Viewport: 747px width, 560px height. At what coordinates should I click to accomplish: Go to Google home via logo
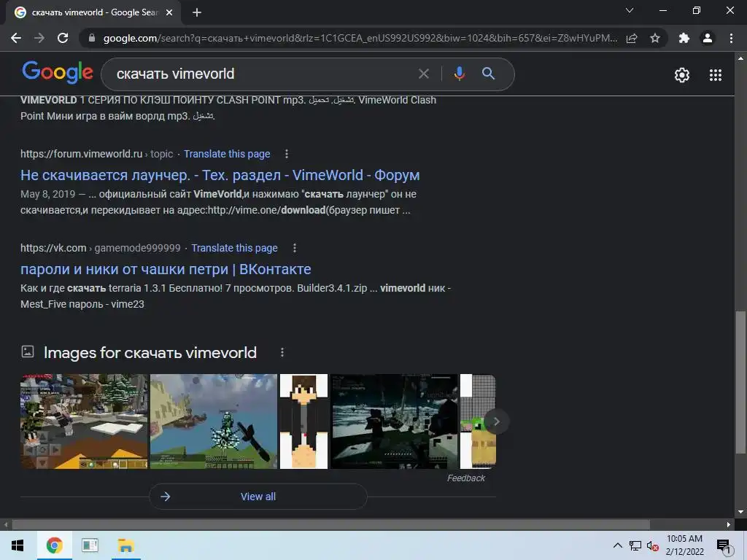[58, 72]
